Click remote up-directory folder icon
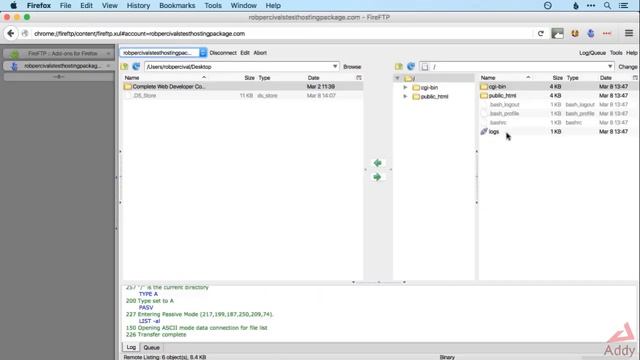Viewport: 640px width, 360px height. [x=399, y=67]
